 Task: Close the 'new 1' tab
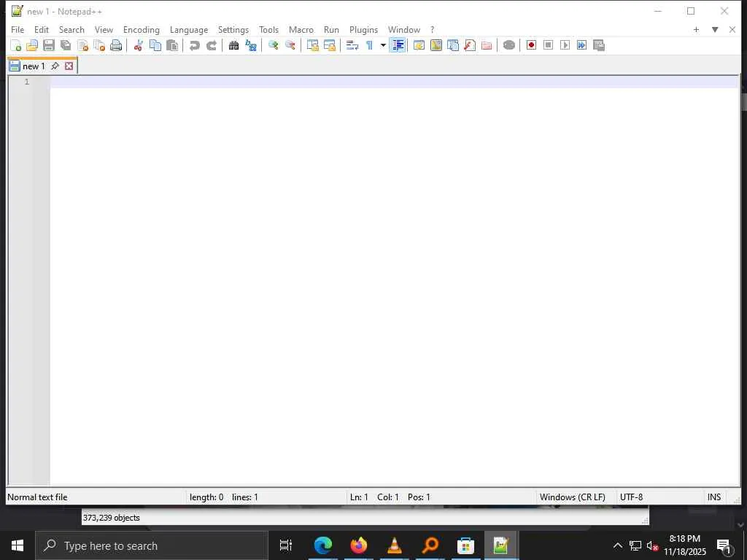(69, 66)
